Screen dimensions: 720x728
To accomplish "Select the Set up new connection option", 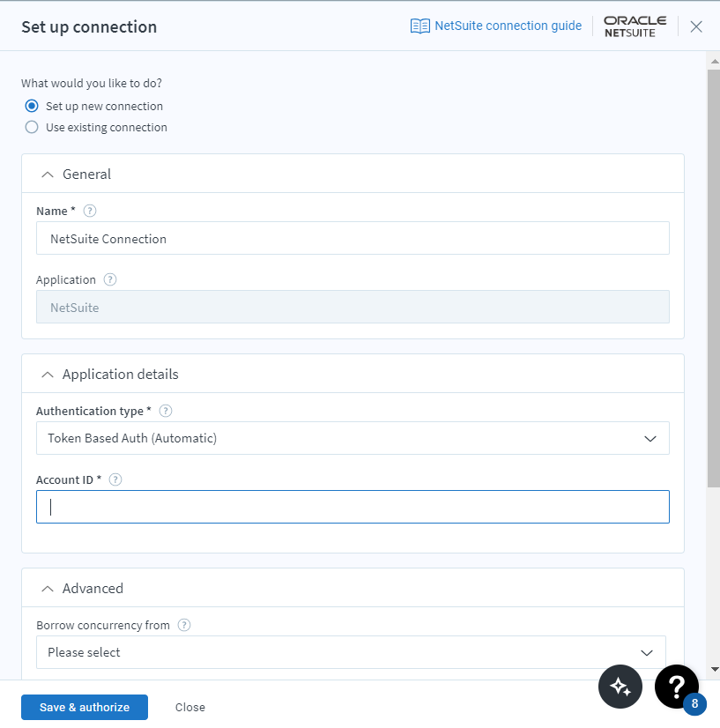I will [32, 105].
